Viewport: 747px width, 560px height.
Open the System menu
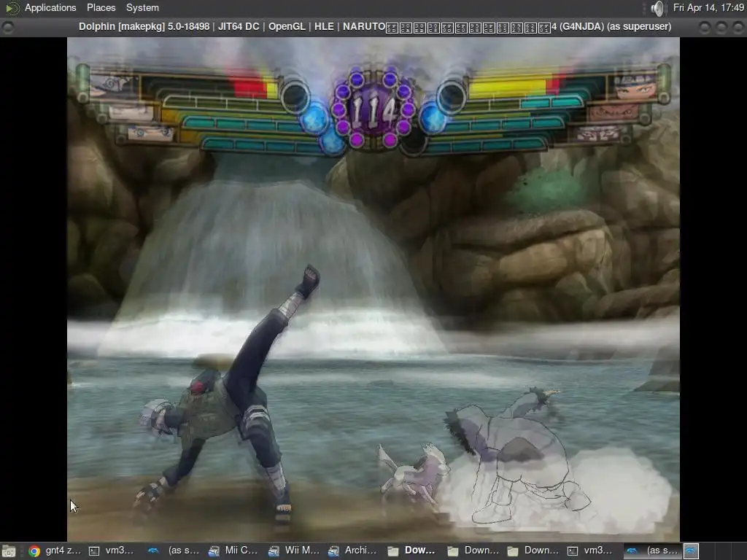point(142,7)
